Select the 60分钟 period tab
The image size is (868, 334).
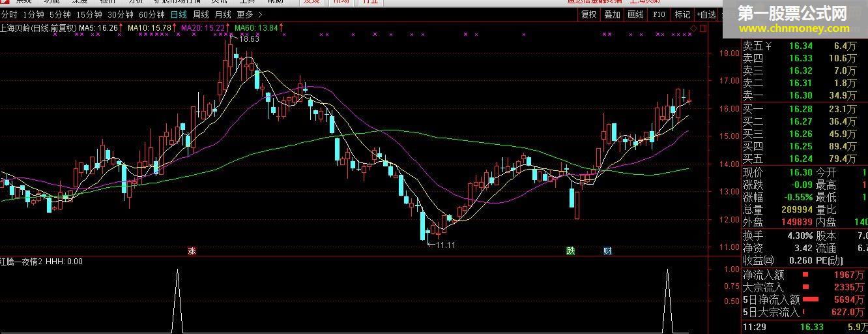click(x=151, y=14)
